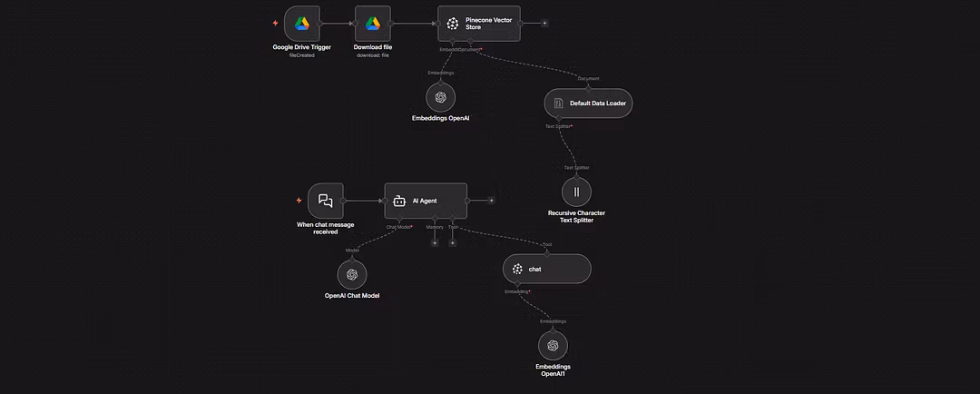The height and width of the screenshot is (394, 980).
Task: Click the Google Drive Trigger output connector
Action: click(x=320, y=23)
